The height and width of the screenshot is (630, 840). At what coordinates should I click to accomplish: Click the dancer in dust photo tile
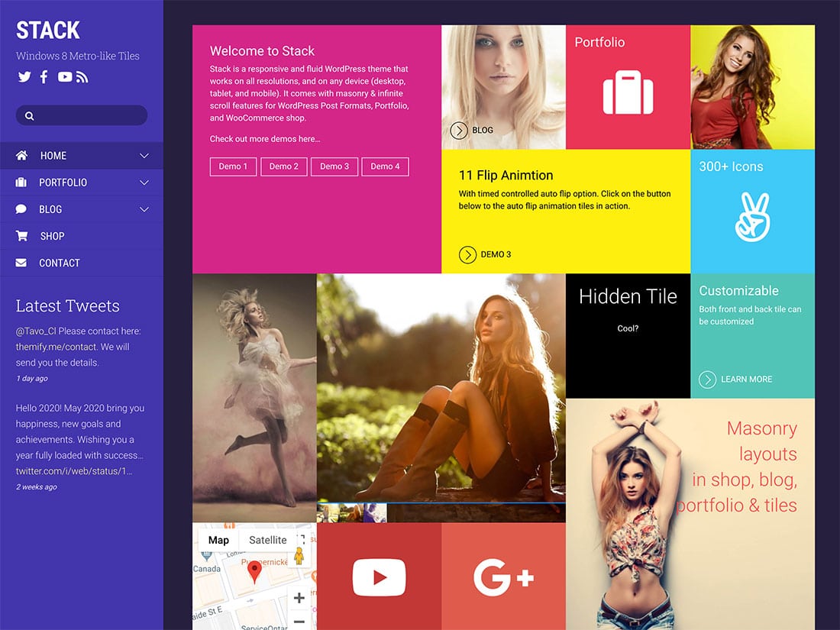[254, 398]
